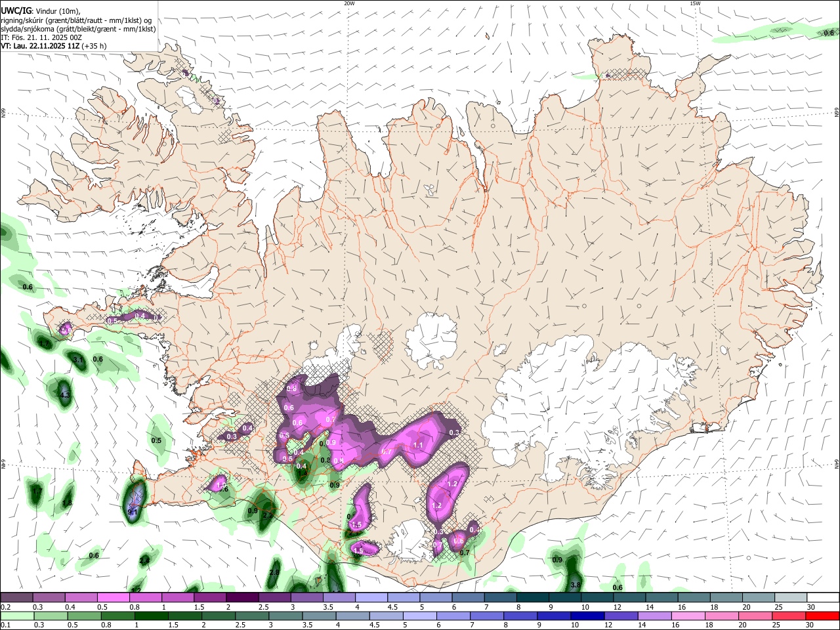Screen dimensions: 840x630
Task: Click the UWC/IG title text
Action: (x=16, y=10)
